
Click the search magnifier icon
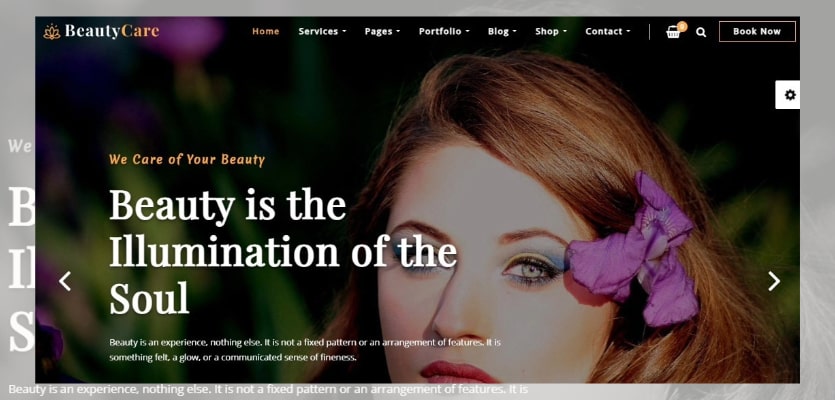coord(701,32)
